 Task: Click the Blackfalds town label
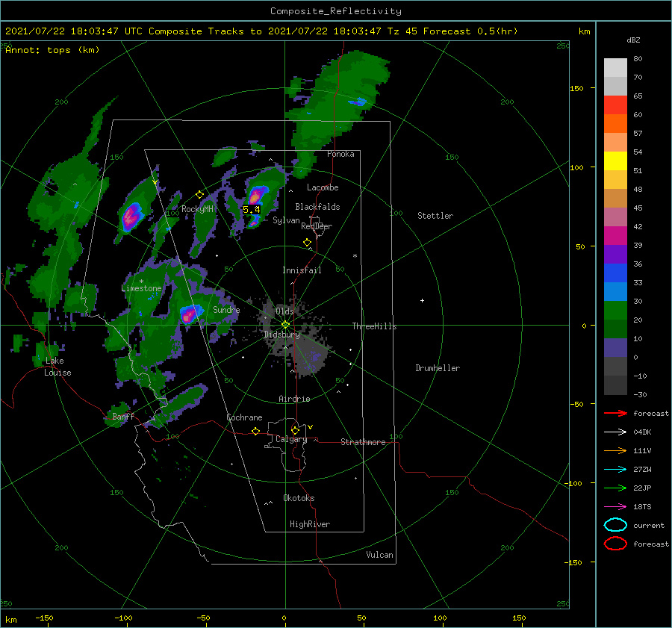[317, 207]
